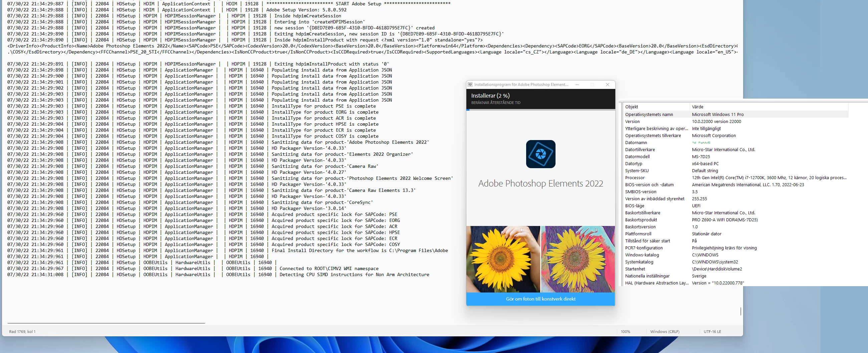Click 'Detecting CPU SIMD instructions' log line
The width and height of the screenshot is (868, 353).
pyautogui.click(x=218, y=275)
